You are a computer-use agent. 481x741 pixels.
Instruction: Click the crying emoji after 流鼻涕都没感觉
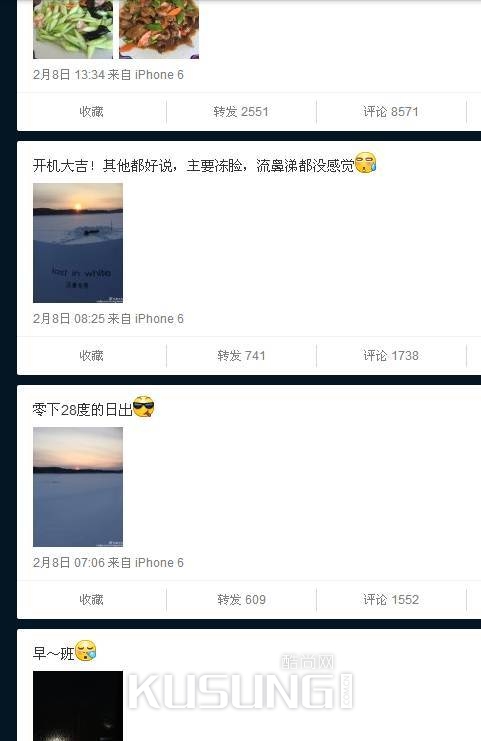[365, 163]
